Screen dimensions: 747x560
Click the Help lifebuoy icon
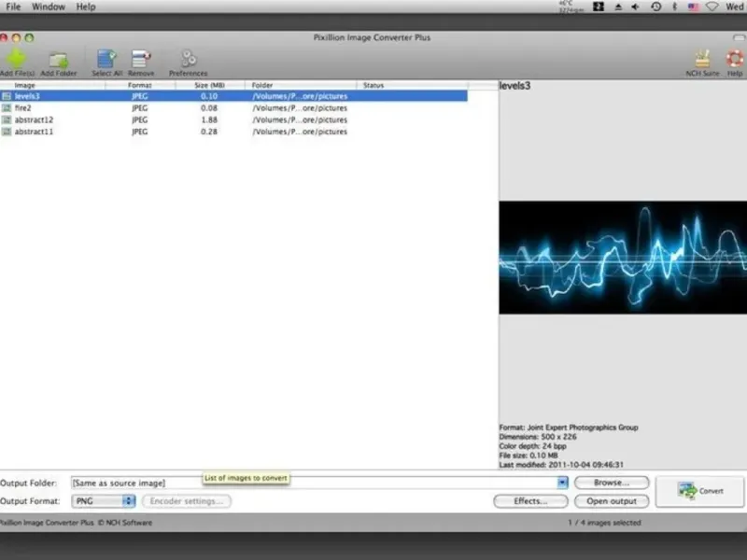tap(735, 60)
